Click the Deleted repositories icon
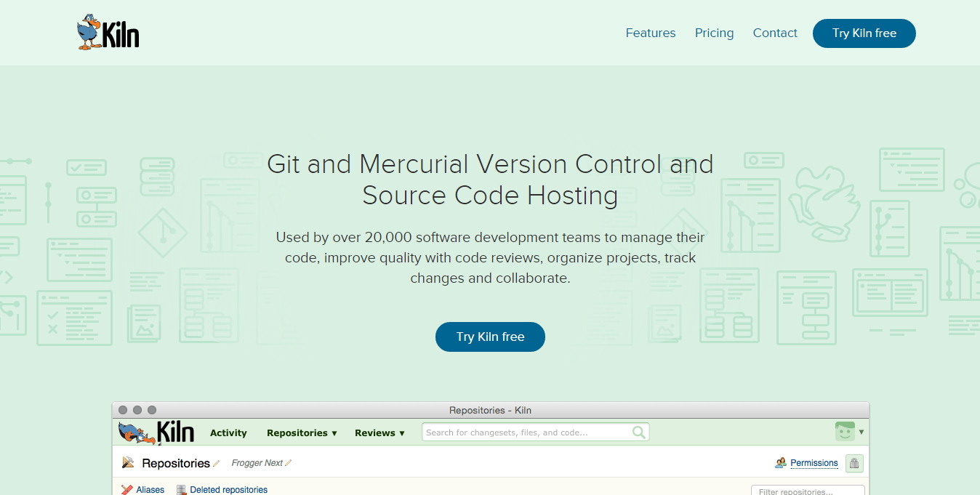This screenshot has height=495, width=980. (182, 490)
